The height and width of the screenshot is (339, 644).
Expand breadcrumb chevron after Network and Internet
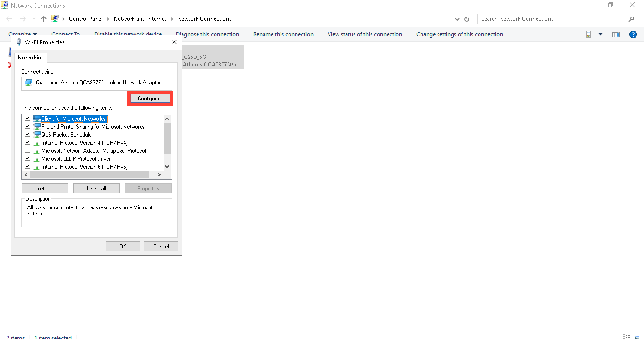(x=172, y=19)
